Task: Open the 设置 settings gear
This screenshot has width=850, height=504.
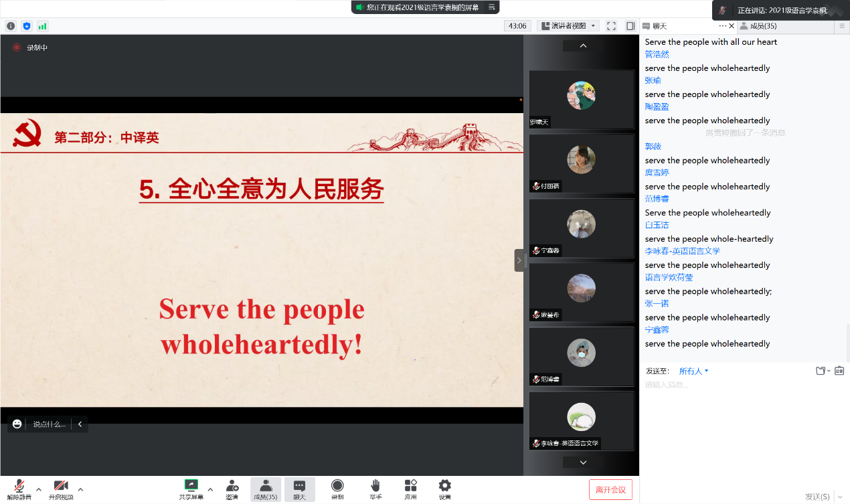Action: coord(444,485)
